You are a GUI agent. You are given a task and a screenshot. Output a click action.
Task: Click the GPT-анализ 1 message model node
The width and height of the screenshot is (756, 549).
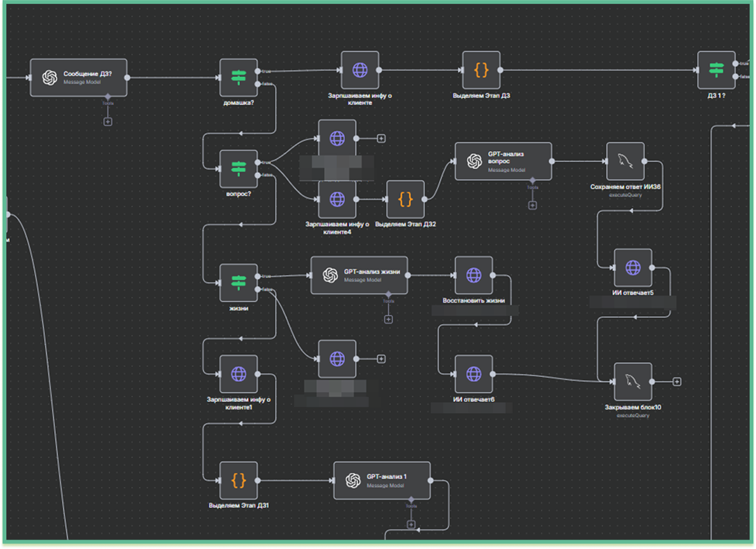tap(382, 480)
